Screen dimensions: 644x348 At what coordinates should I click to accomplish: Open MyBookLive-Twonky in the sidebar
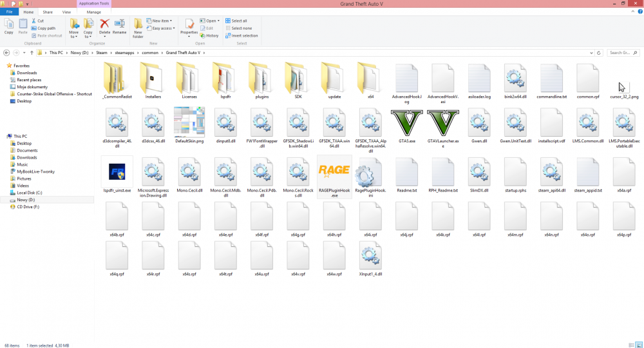pyautogui.click(x=35, y=171)
